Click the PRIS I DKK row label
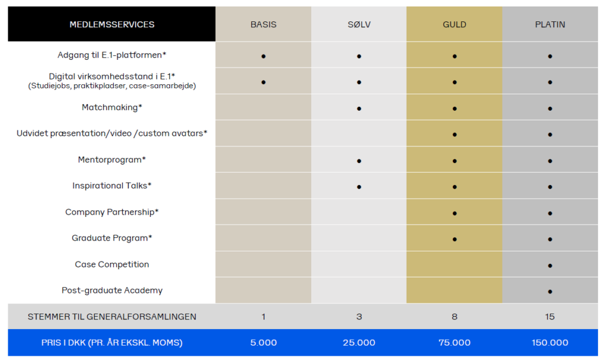 point(112,343)
